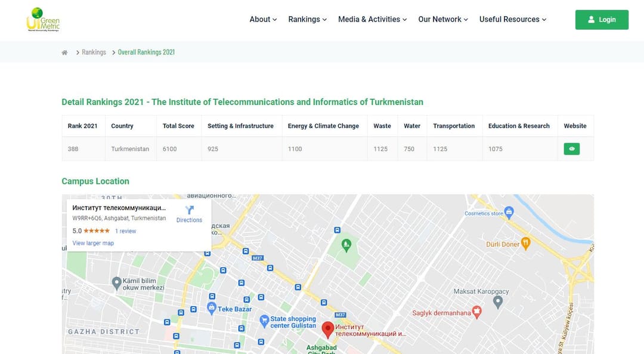Open View larger map link
The image size is (644, 354).
coord(92,243)
